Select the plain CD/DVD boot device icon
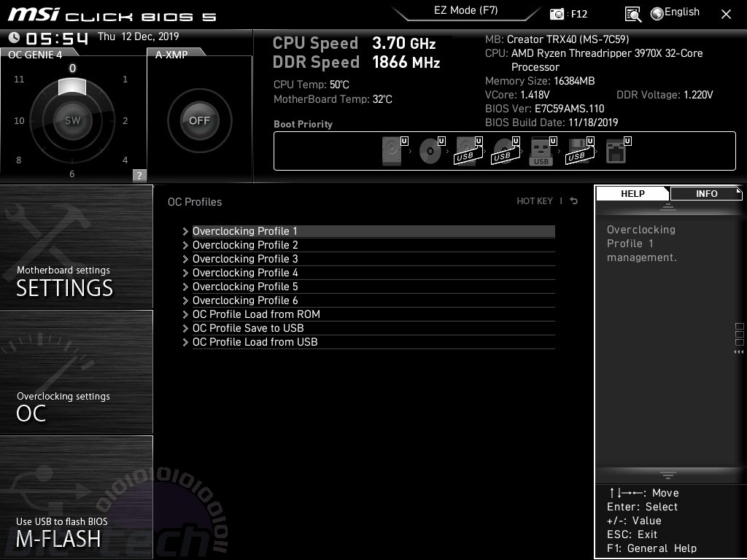747x560 pixels. (x=430, y=151)
